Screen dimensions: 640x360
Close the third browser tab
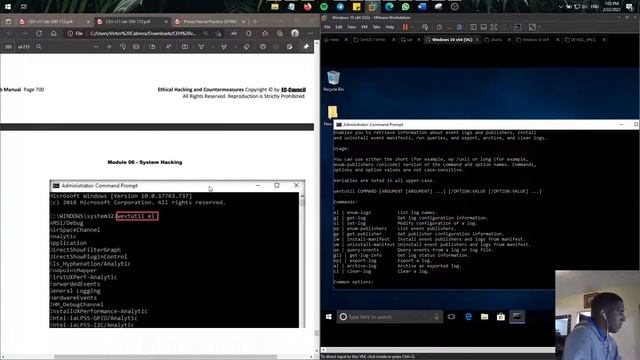coord(244,21)
